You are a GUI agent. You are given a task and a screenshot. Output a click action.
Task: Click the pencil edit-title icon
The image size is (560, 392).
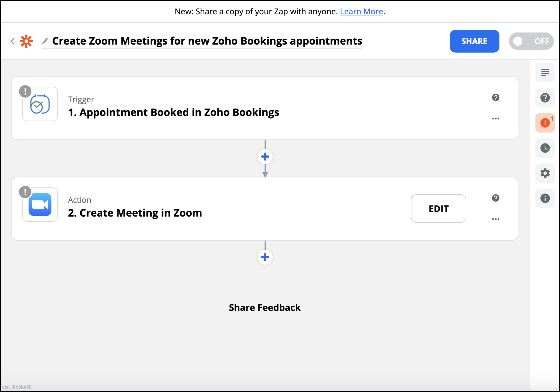tap(45, 41)
